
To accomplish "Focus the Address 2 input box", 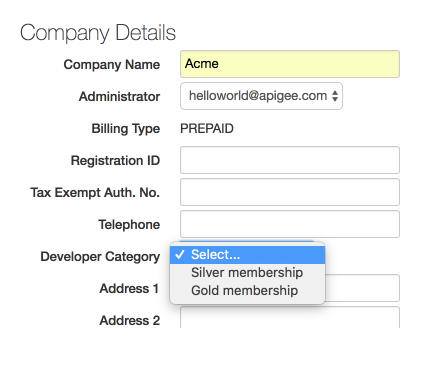I will (x=290, y=317).
